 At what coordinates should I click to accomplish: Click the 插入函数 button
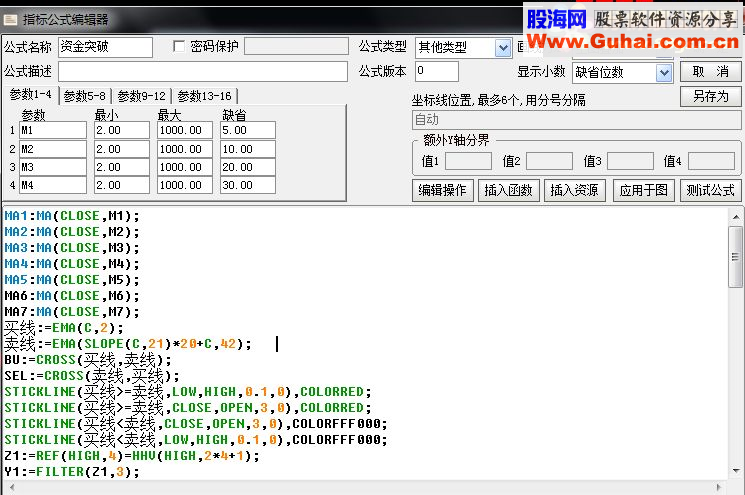click(508, 190)
